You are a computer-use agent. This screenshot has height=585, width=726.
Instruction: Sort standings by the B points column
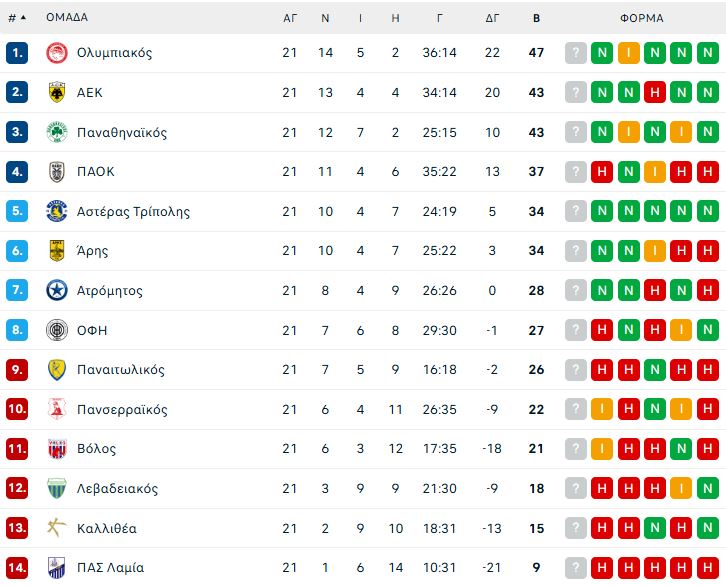536,18
